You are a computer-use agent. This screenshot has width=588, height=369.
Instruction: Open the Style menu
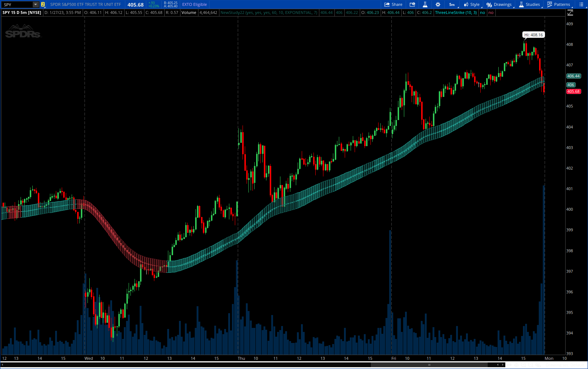[472, 4]
